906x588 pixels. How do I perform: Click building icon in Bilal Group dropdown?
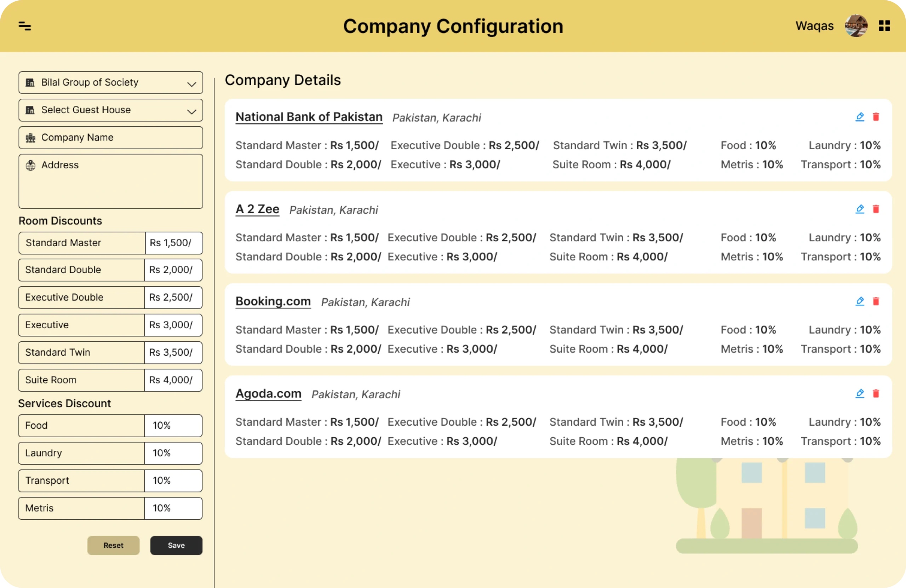click(x=30, y=82)
